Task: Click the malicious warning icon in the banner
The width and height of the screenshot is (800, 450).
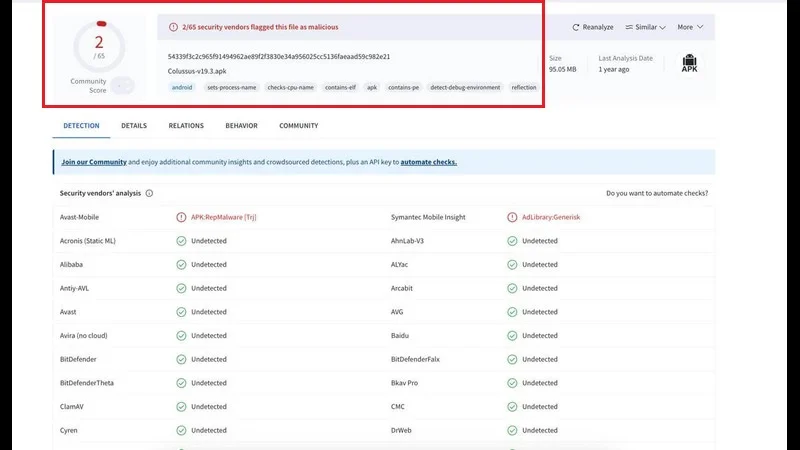Action: tap(173, 27)
